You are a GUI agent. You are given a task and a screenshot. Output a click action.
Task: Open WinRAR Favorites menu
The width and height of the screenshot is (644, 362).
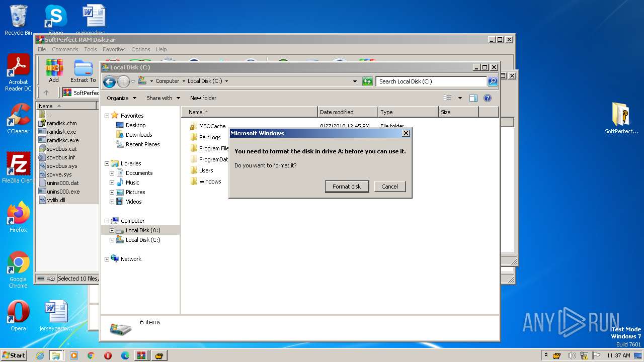click(x=114, y=49)
